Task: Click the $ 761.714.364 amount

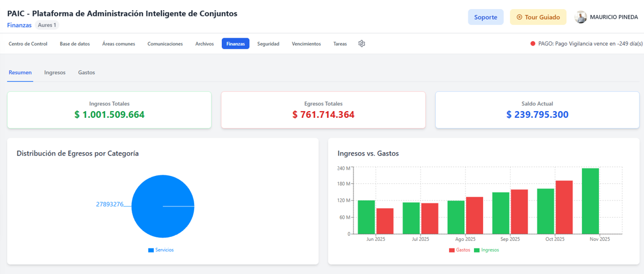Action: (x=323, y=115)
